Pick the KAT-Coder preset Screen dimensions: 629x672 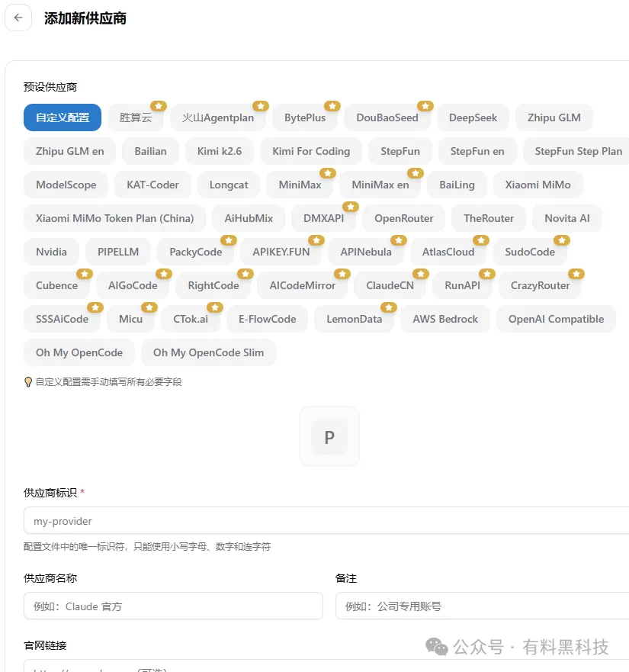tap(153, 185)
